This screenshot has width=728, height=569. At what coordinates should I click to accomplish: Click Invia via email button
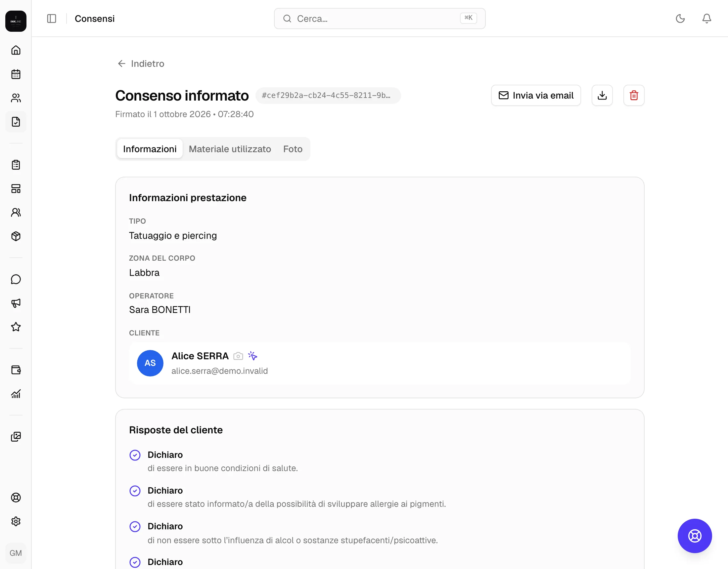[536, 95]
